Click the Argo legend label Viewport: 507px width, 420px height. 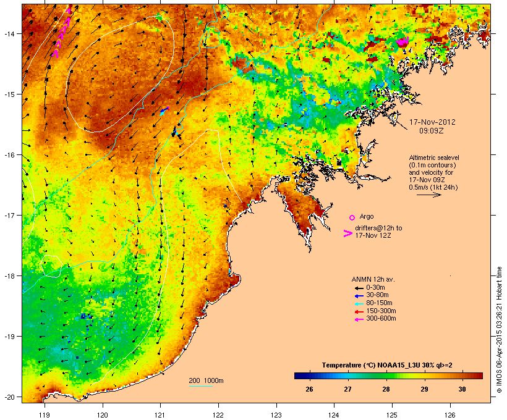(367, 216)
